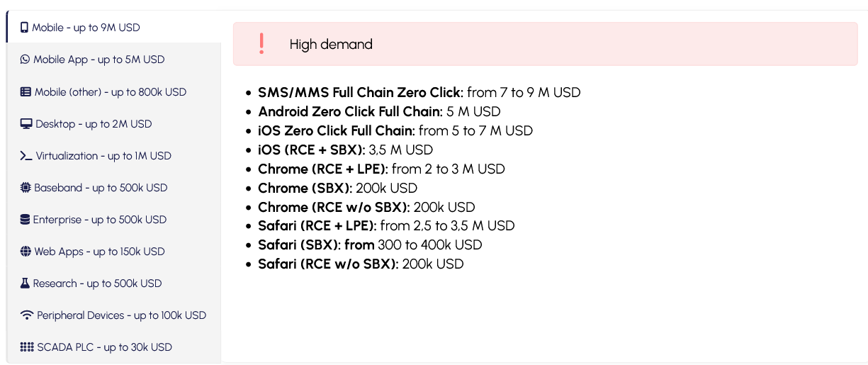Screen dimensions: 868x365
Task: Click the list icon for Mobile (other)
Action: [x=26, y=92]
